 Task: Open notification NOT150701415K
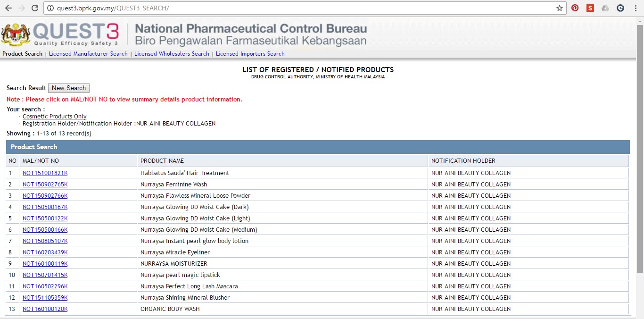coord(45,275)
